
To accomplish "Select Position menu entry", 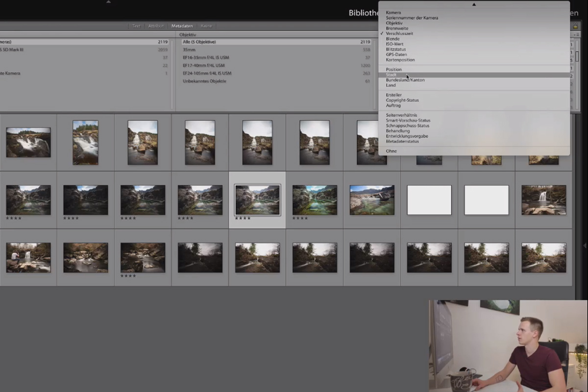I will [474, 70].
